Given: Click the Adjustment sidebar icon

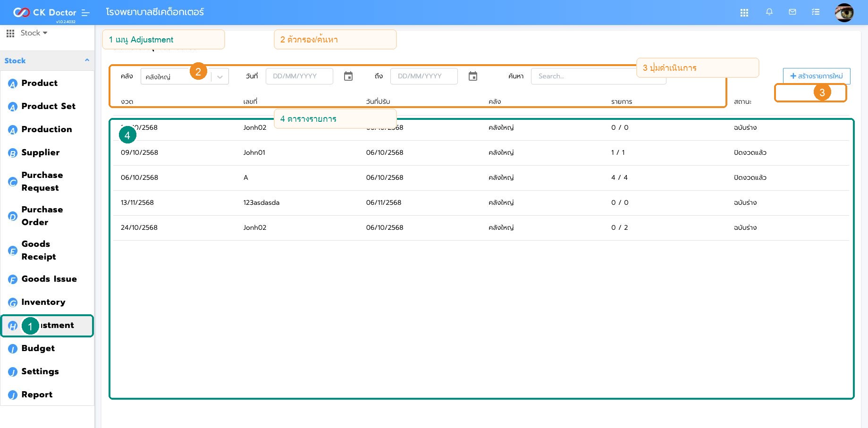Looking at the screenshot, I should tap(13, 326).
